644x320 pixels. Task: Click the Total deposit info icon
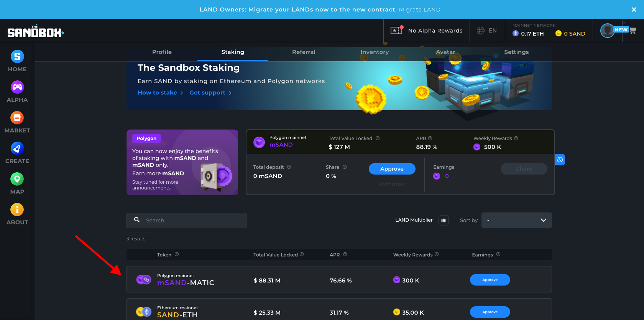coord(289,167)
